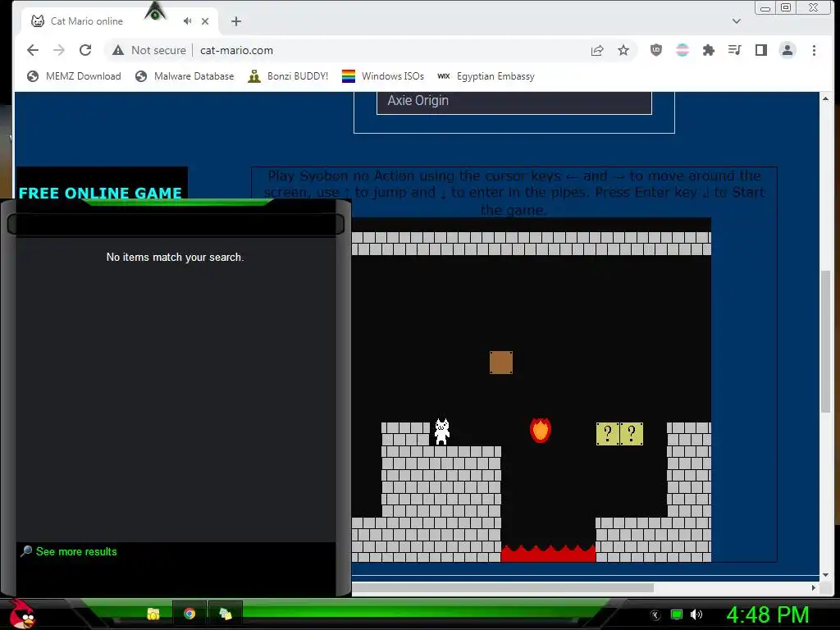840x630 pixels.
Task: Click the white cat character in game
Action: (x=442, y=431)
